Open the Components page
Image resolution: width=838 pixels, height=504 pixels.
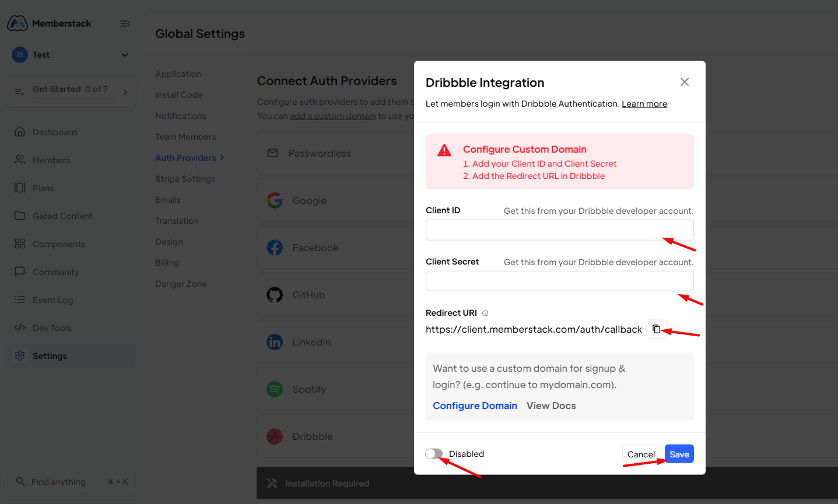[59, 244]
